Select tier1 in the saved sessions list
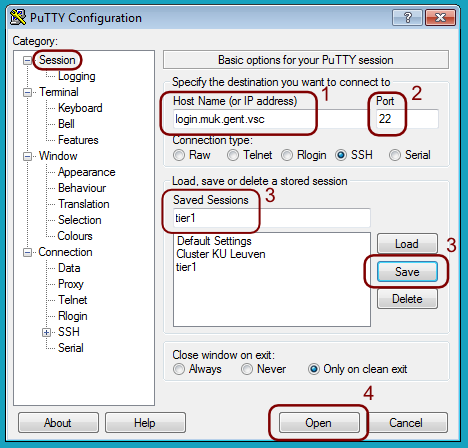Image resolution: width=468 pixels, height=448 pixels. (x=186, y=267)
